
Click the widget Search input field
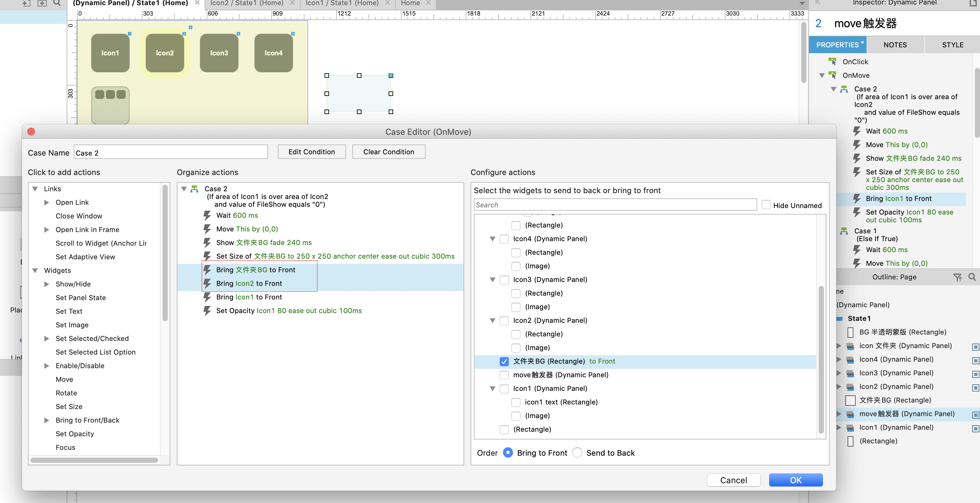click(615, 205)
